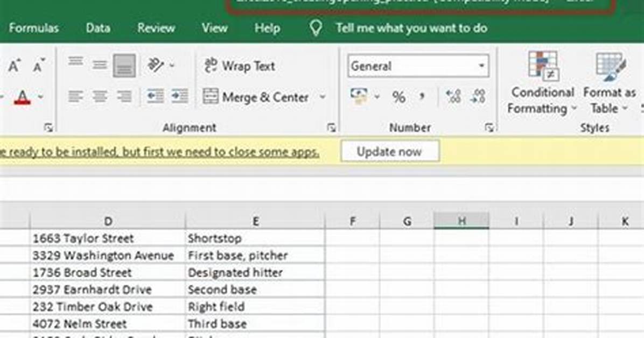Click the update ready to be installed link
Screen dimensions: 644x338
coord(159,152)
